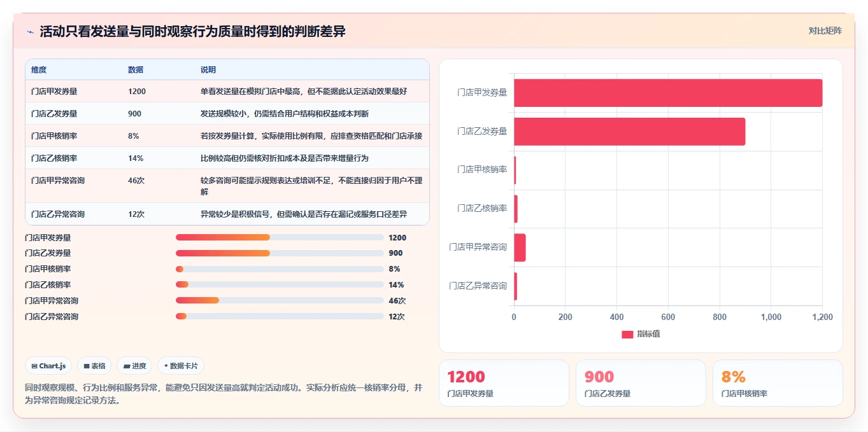Viewport: 868px width, 432px height.
Task: Click progress value 46次 next to bar
Action: (397, 301)
